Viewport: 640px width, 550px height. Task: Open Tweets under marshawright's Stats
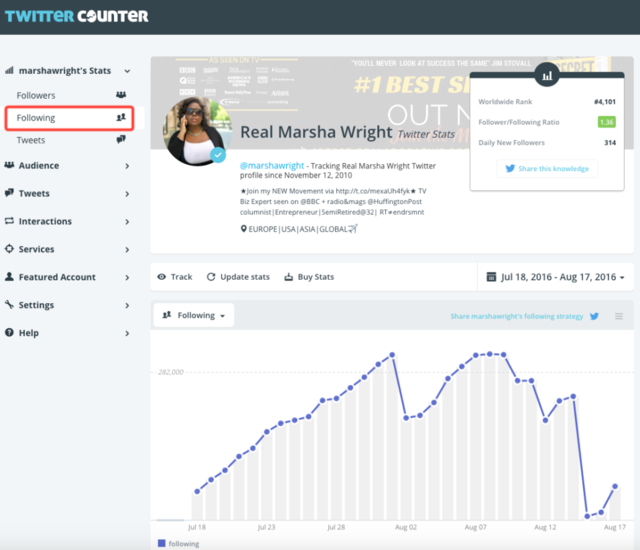[x=31, y=140]
